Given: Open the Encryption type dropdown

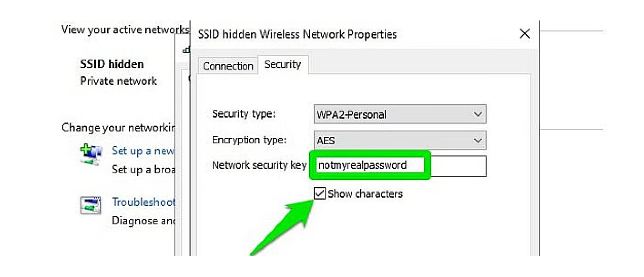Looking at the screenshot, I should (478, 140).
